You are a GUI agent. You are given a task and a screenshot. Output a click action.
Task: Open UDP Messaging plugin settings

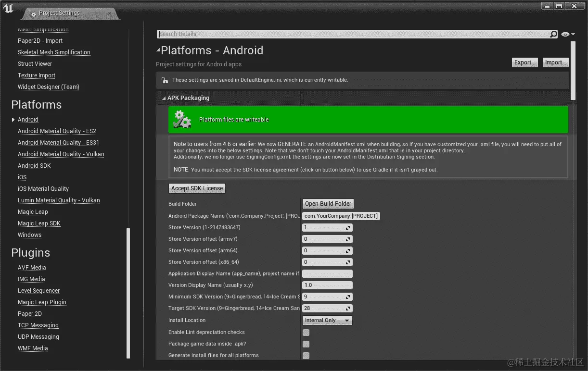38,337
